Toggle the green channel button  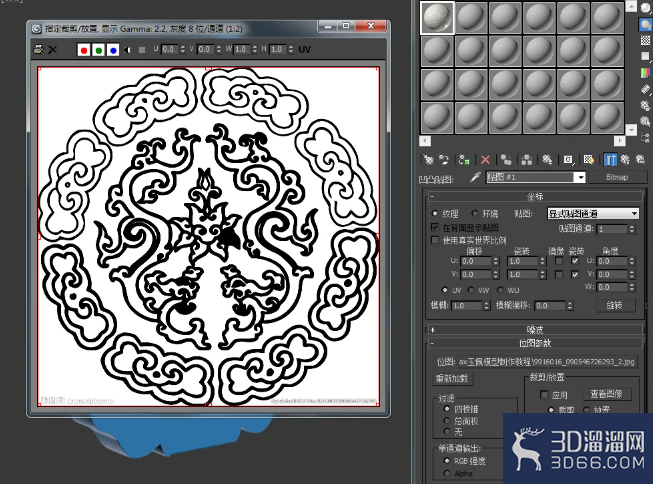pyautogui.click(x=99, y=50)
